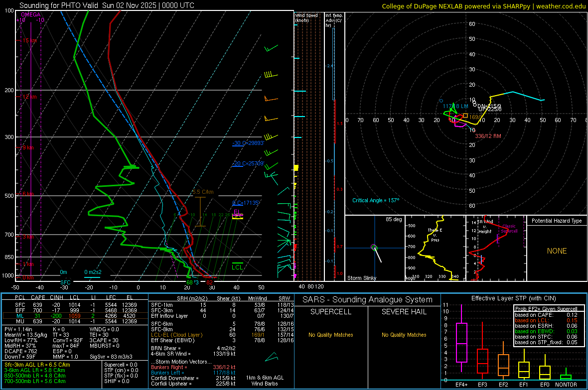Open the weather.cod.edu NEXLAB credit text
The width and height of the screenshot is (588, 390).
tap(483, 6)
